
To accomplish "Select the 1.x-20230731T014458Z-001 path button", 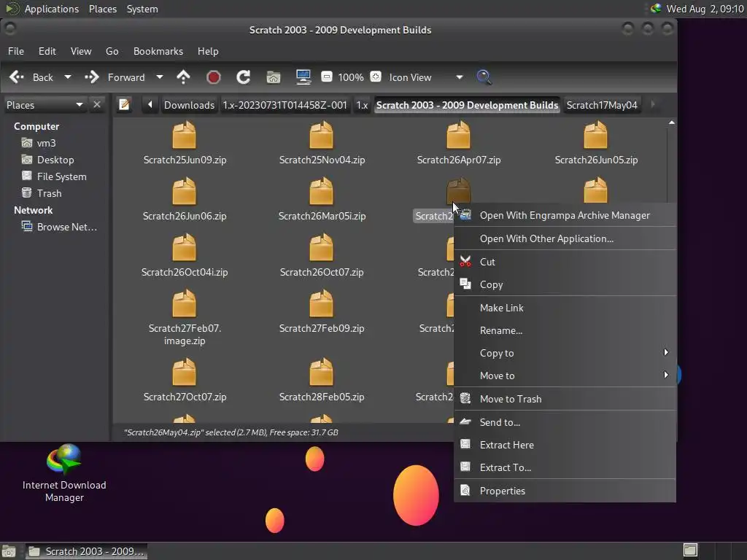I will 285,105.
